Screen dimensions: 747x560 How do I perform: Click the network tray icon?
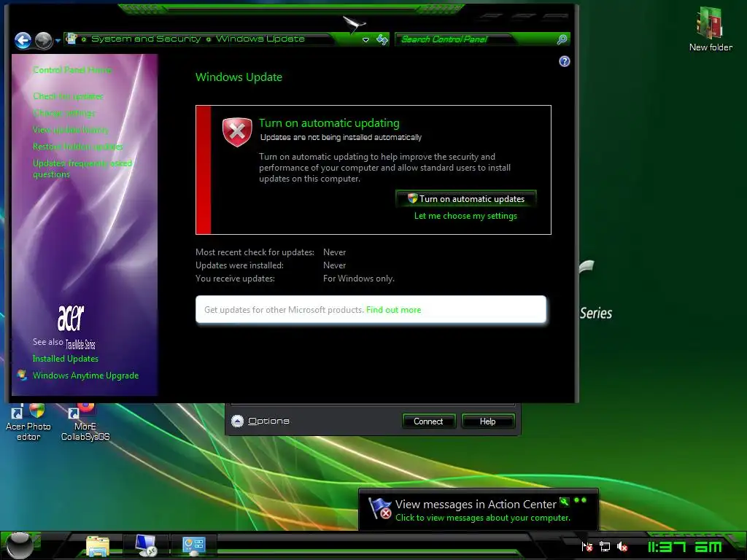click(605, 547)
